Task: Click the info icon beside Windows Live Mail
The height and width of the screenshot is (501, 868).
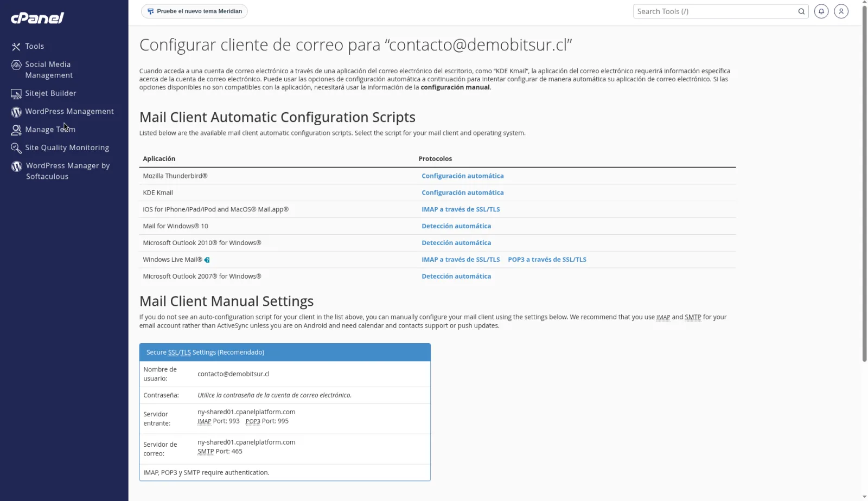Action: click(x=207, y=260)
